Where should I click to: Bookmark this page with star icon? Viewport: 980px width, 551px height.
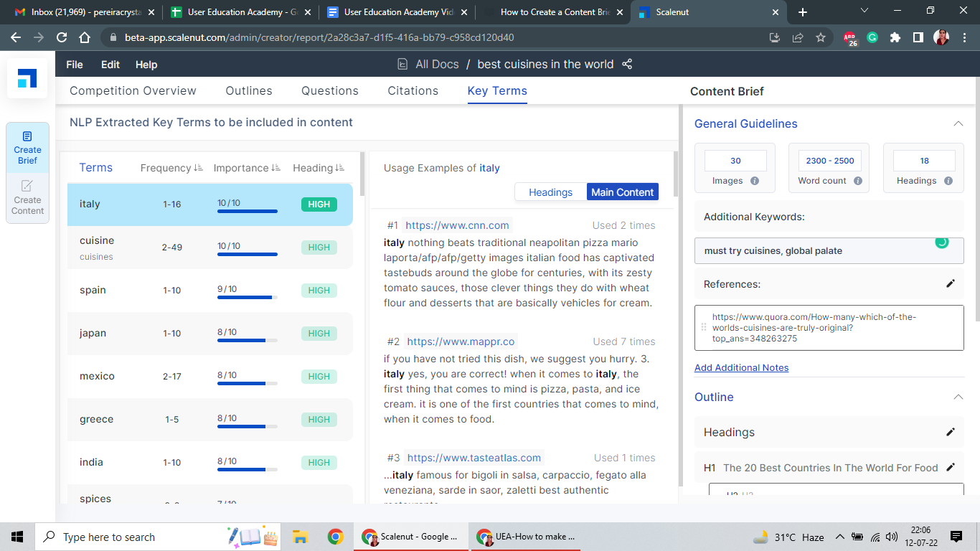pyautogui.click(x=821, y=37)
